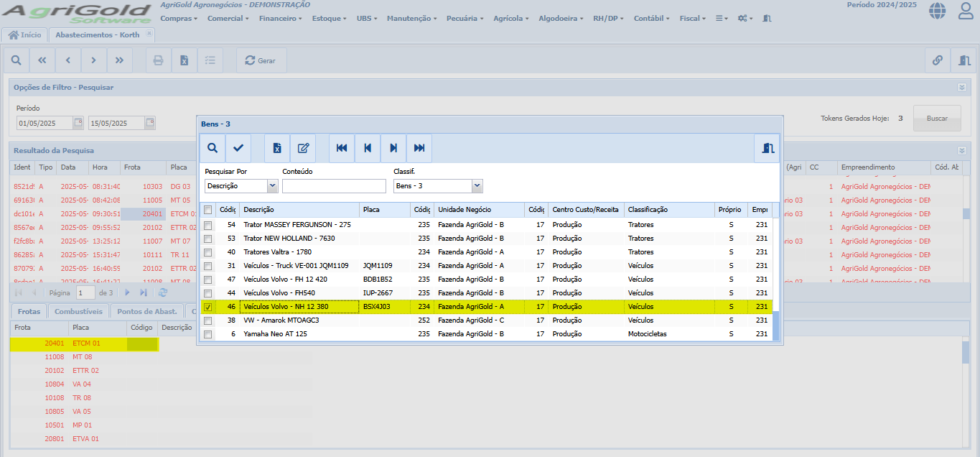Sort by Unidade Negócio column header
The width and height of the screenshot is (980, 457).
(480, 210)
